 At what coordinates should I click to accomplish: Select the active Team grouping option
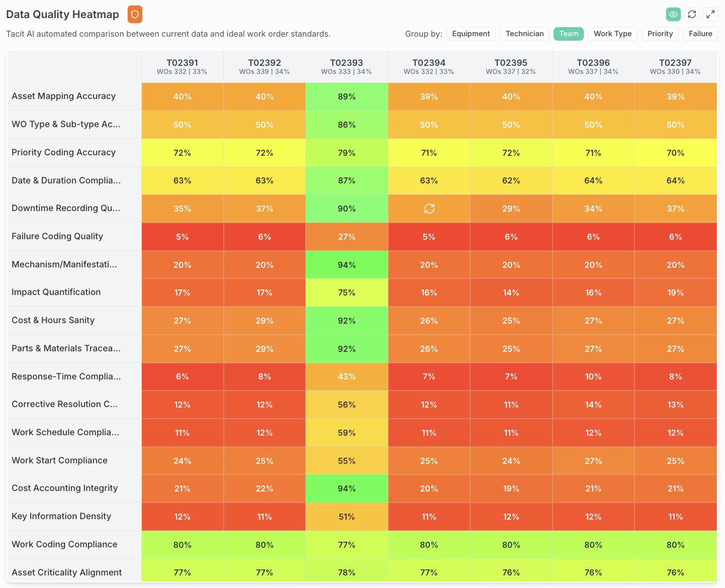569,34
